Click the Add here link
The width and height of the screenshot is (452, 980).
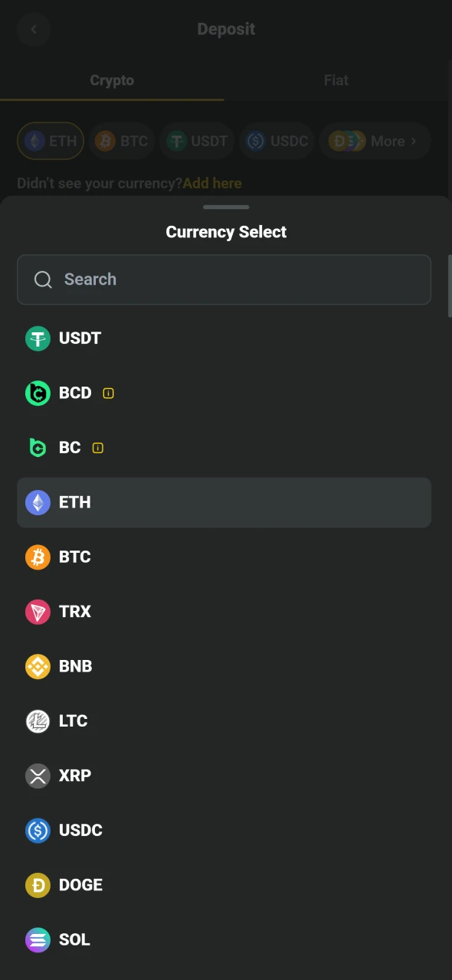tap(212, 183)
